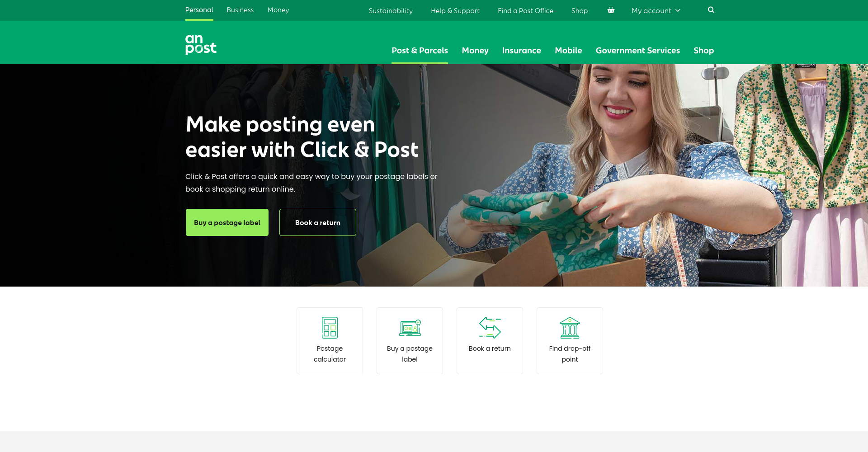Click the laptop icon above Buy a postage label
The width and height of the screenshot is (868, 452).
coord(410,328)
